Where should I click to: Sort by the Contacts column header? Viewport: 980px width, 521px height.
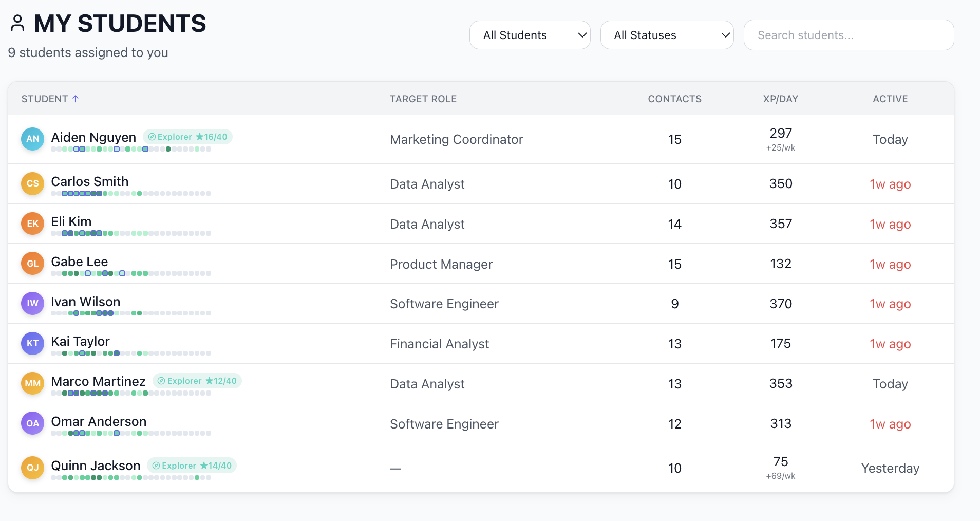point(674,99)
